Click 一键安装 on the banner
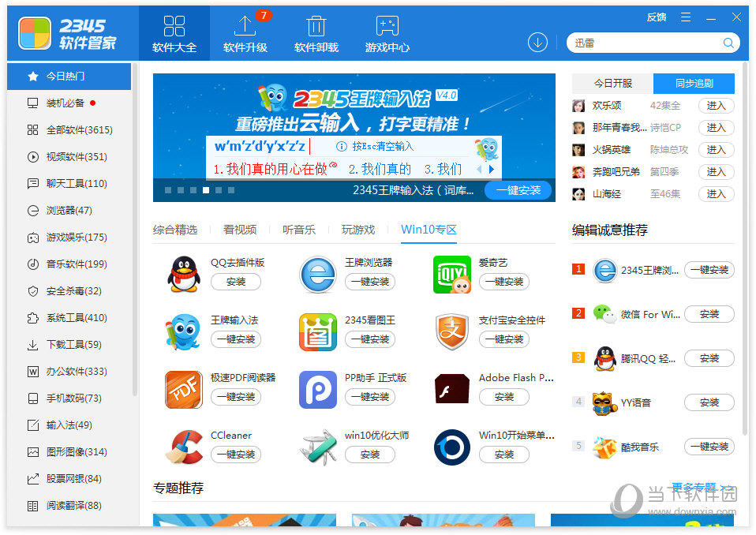The height and width of the screenshot is (535, 756). pyautogui.click(x=518, y=190)
